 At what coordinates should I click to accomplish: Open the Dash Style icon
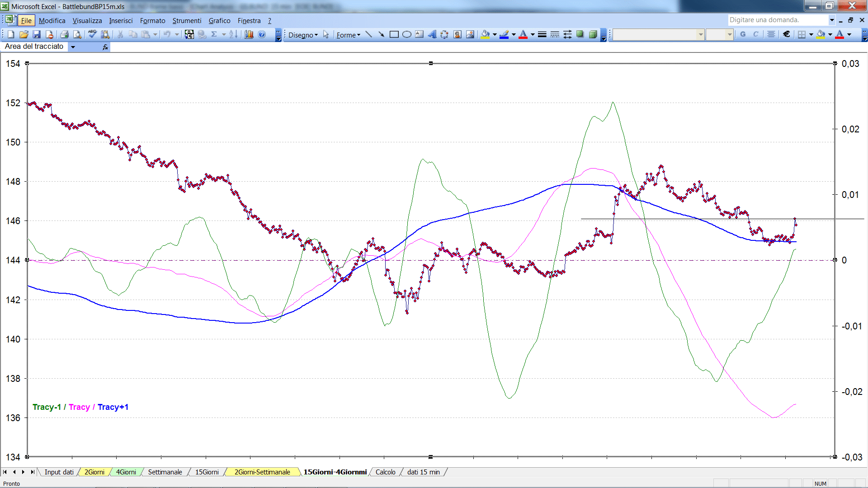click(x=555, y=34)
